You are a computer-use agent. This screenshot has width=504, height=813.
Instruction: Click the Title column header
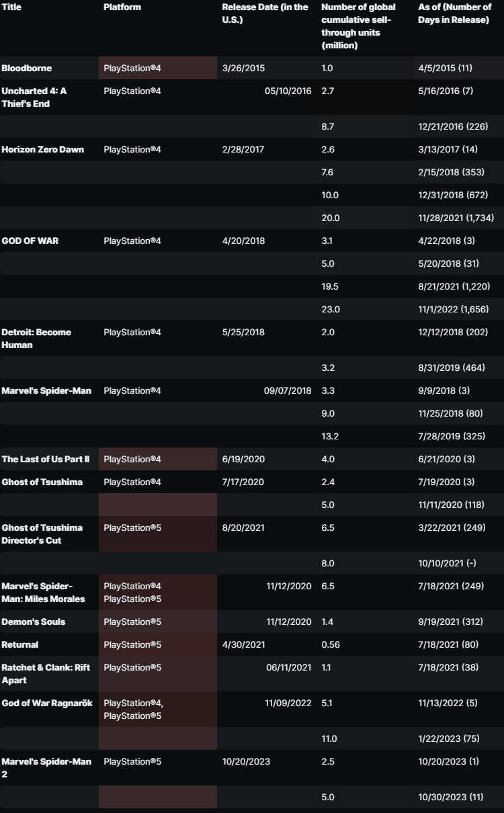pyautogui.click(x=11, y=7)
